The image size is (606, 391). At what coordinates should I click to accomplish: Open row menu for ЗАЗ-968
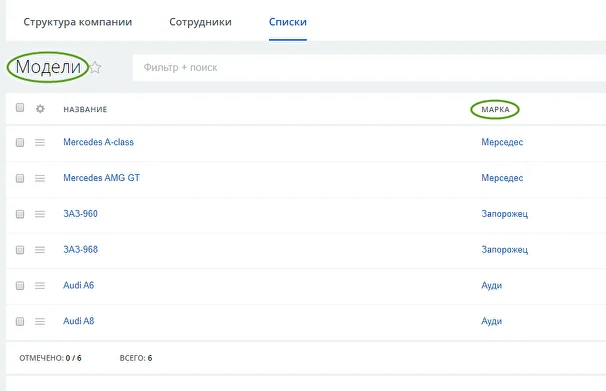40,250
